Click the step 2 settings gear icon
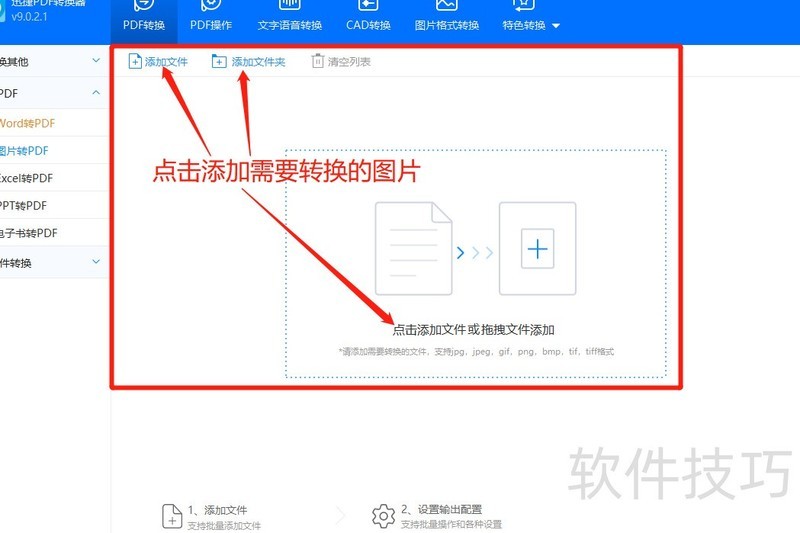The width and height of the screenshot is (800, 533). 384,516
